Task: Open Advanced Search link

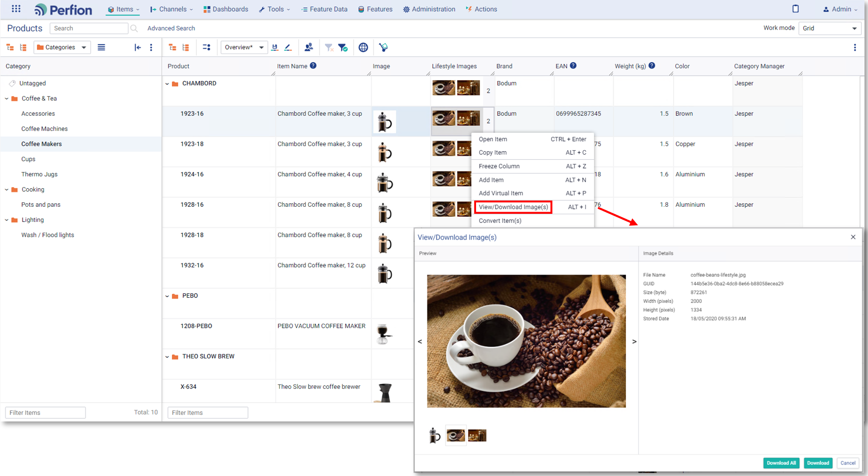Action: point(171,29)
